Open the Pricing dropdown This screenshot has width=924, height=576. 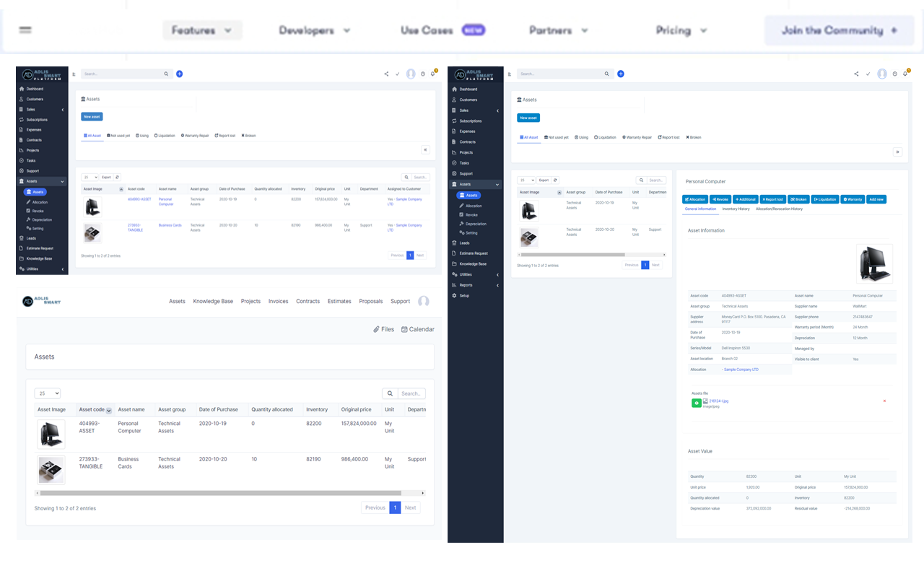pos(681,30)
